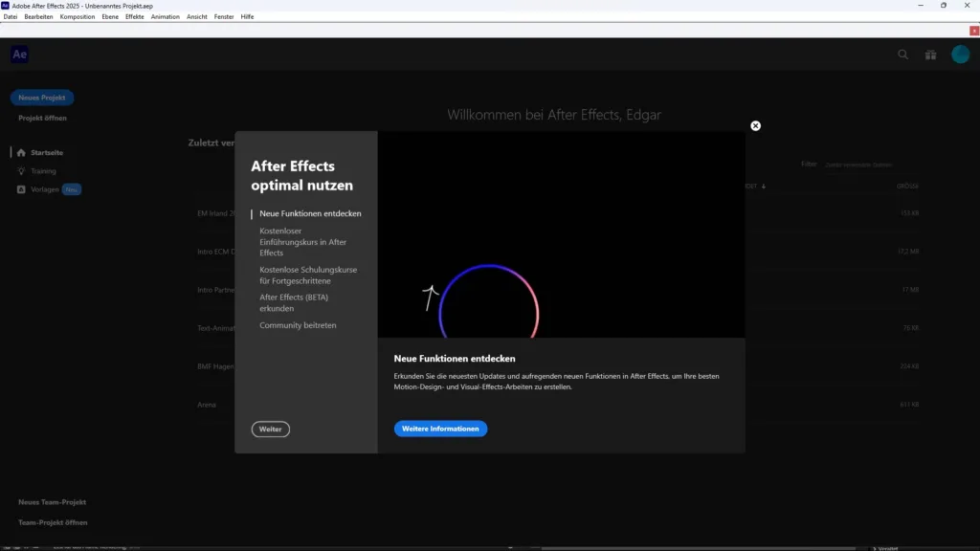The image size is (980, 551).
Task: Click the red icon at the top-right bar
Action: click(x=973, y=31)
